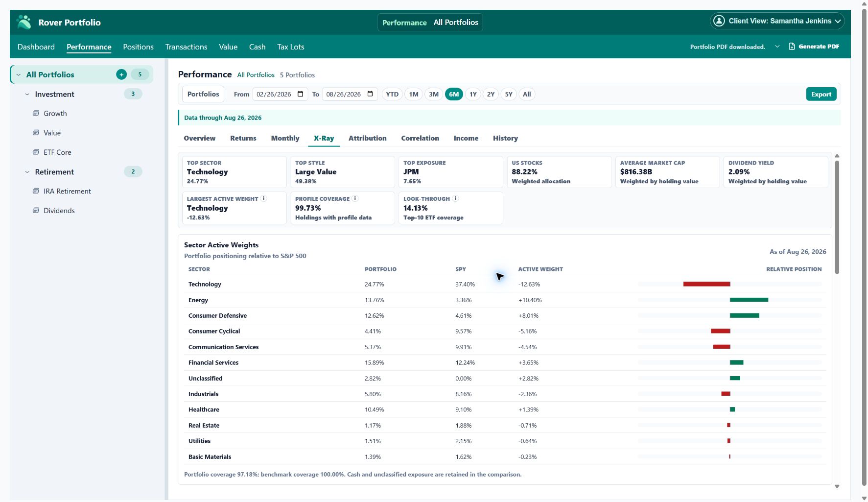Show info for Look-Through

[455, 198]
